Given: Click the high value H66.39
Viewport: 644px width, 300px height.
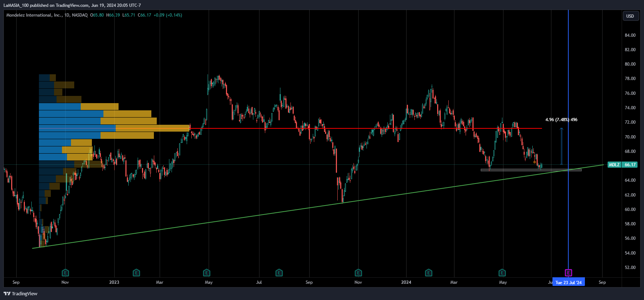Looking at the screenshot, I should (113, 15).
